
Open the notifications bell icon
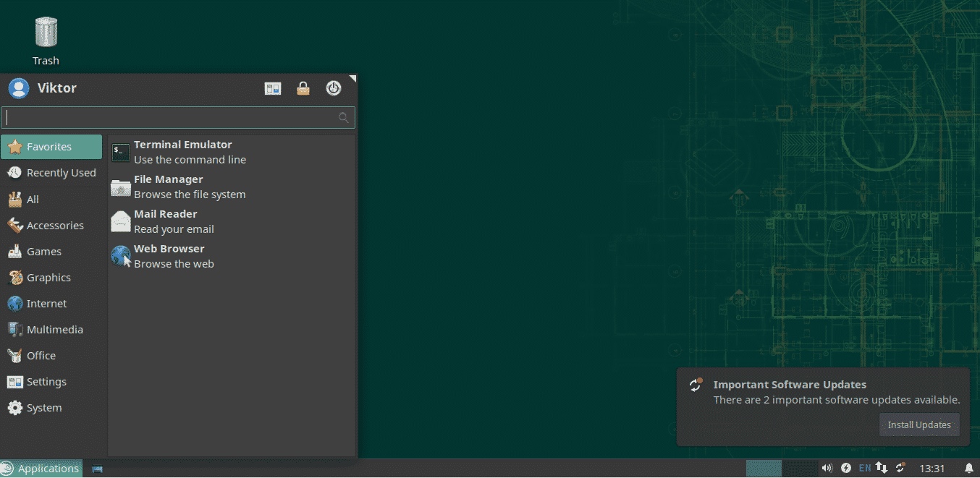click(969, 468)
